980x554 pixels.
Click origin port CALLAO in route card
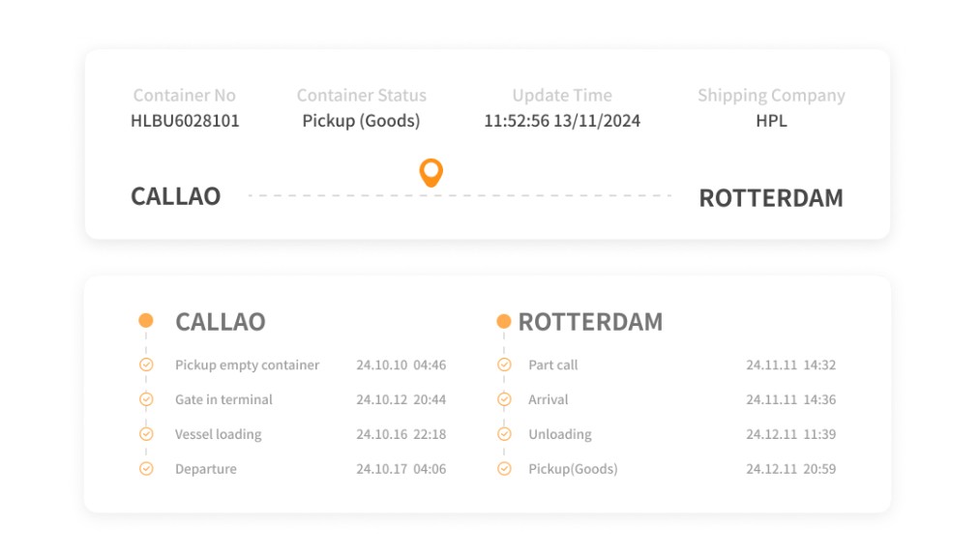pos(176,196)
